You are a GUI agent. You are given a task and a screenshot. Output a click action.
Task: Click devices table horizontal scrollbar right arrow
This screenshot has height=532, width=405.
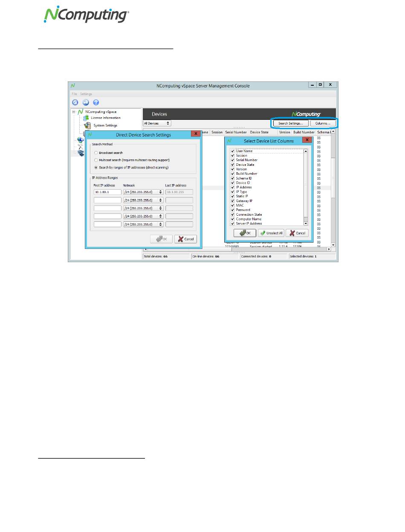click(328, 249)
